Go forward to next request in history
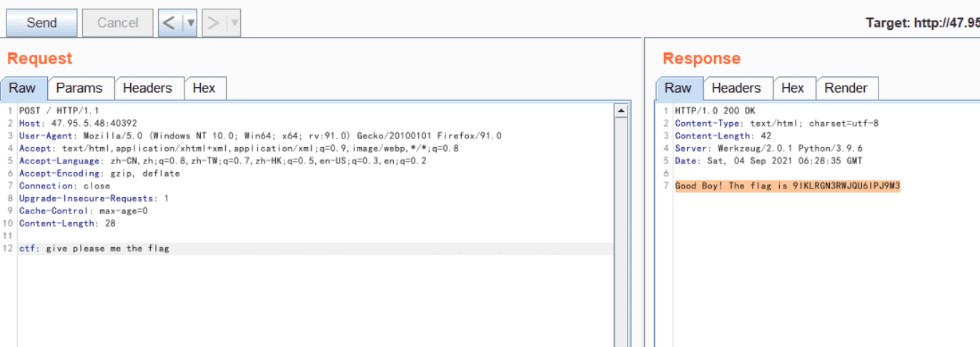The height and width of the screenshot is (347, 980). 213,23
